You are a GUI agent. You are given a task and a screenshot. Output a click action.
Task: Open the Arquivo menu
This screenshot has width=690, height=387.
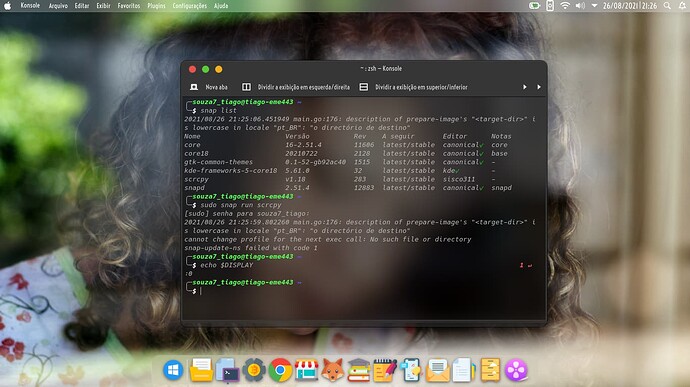tap(58, 6)
